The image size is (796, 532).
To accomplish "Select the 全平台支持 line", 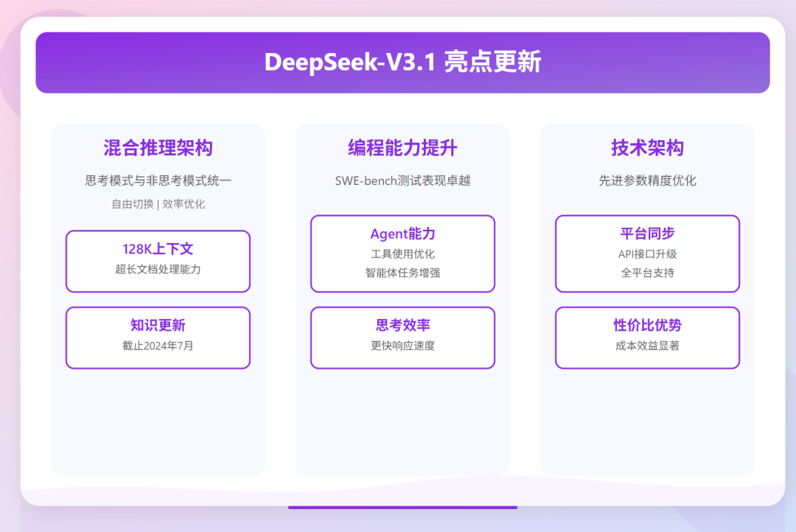I will click(x=647, y=273).
